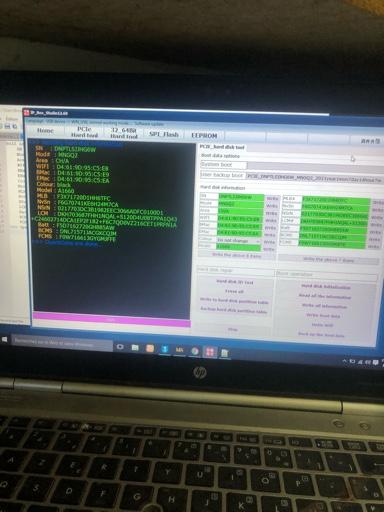Screen dimensions: 384x512
Task: Click Write button next to WIFI field
Action: (271, 220)
